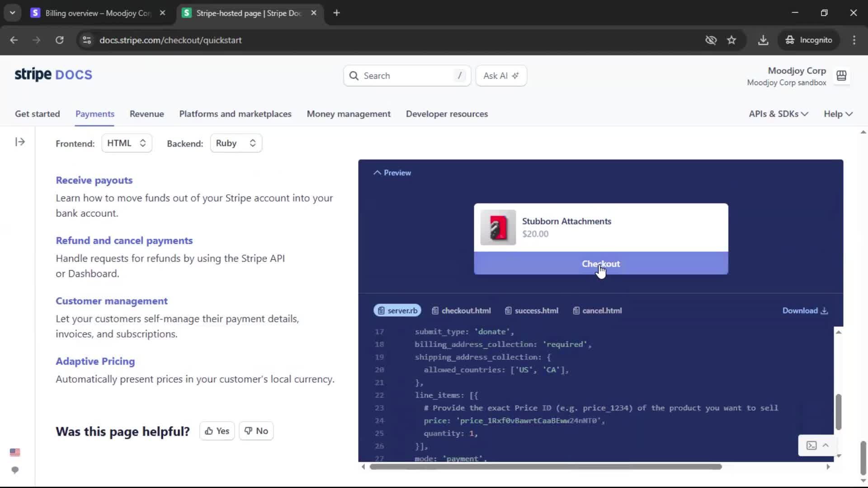Open the Revenue navigation tab

click(146, 114)
